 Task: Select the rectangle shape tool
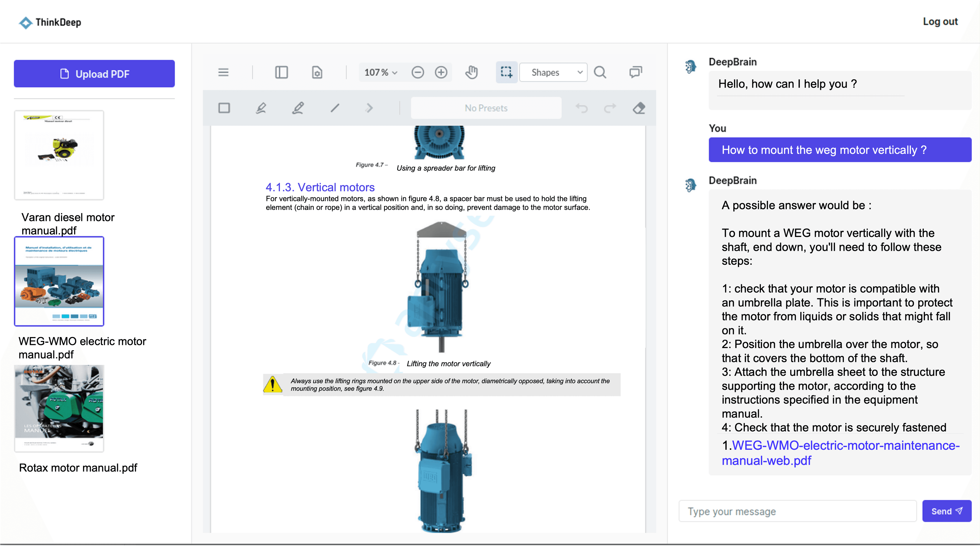tap(224, 108)
